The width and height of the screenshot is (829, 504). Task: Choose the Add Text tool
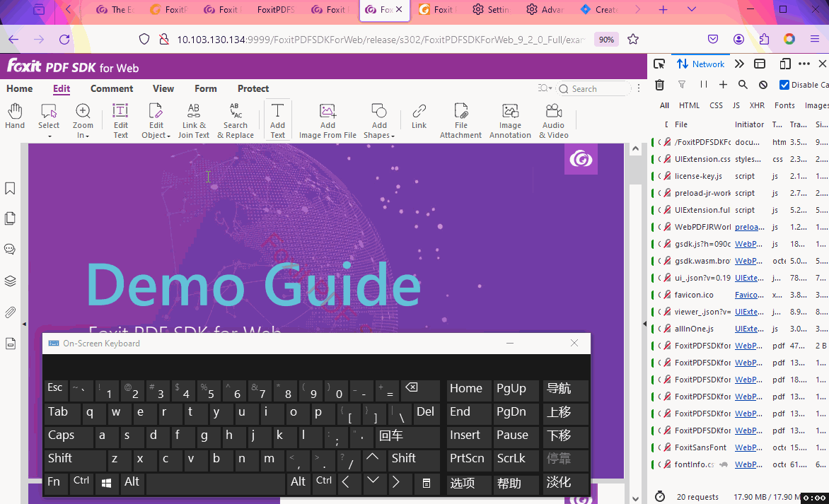(278, 120)
